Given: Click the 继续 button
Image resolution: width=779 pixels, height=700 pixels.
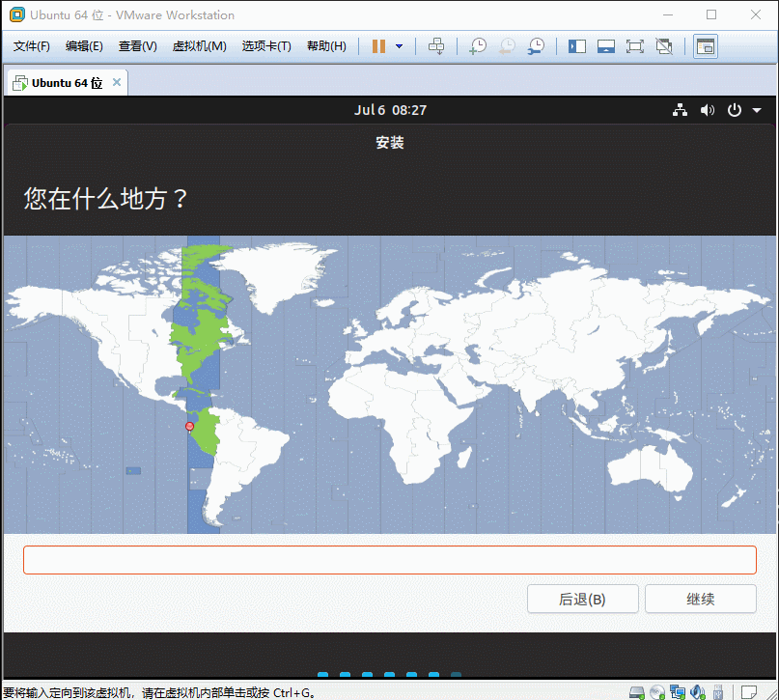Looking at the screenshot, I should (700, 599).
